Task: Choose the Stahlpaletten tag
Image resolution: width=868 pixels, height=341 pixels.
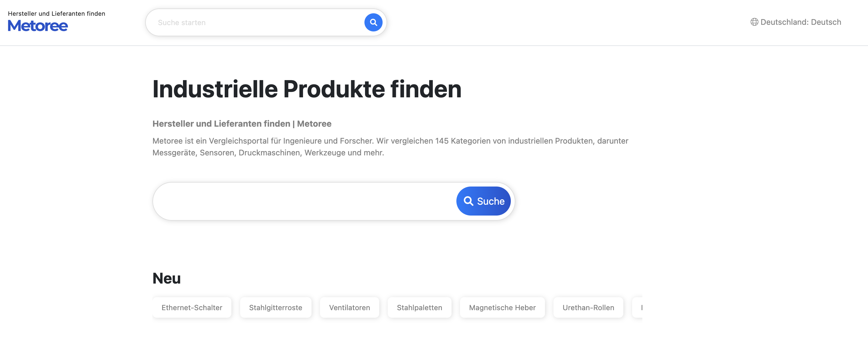Action: (x=419, y=307)
